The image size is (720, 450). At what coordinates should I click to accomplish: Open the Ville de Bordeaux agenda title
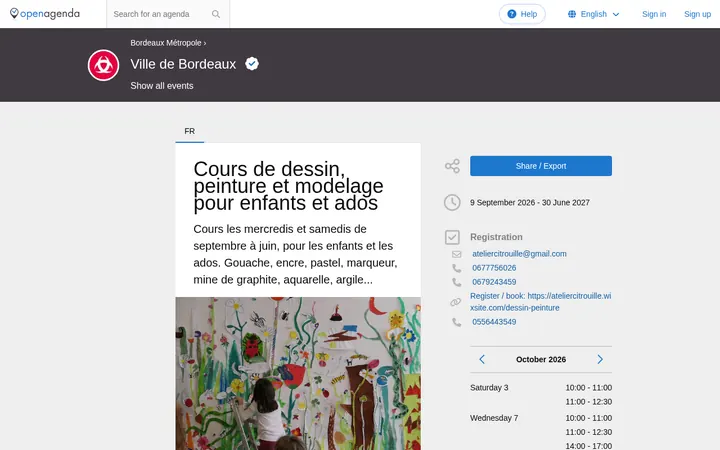click(183, 64)
